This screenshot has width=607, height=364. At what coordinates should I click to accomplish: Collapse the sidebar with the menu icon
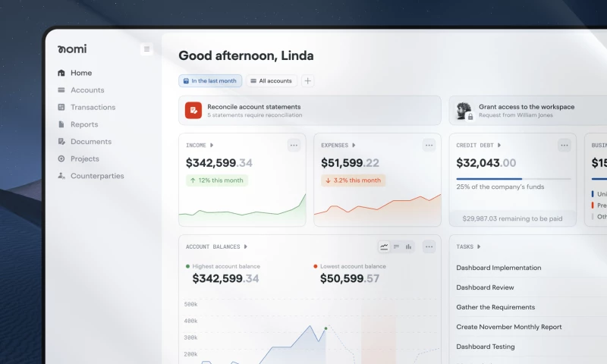coord(146,49)
